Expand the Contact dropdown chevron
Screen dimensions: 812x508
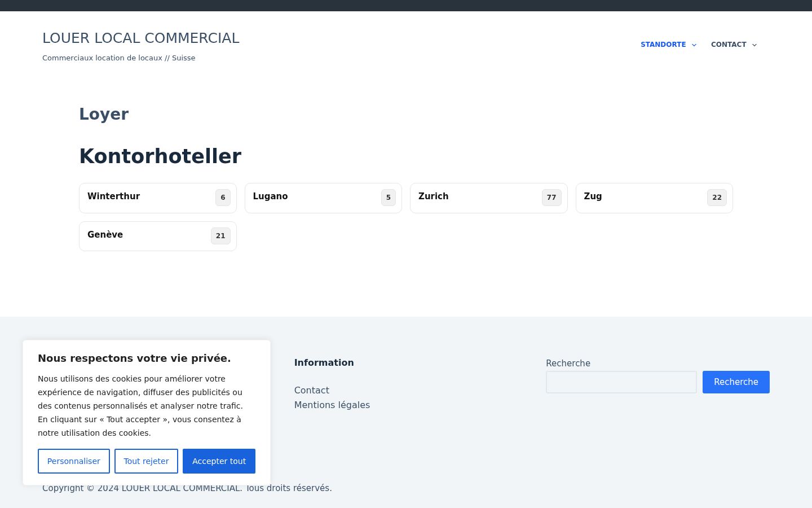754,45
